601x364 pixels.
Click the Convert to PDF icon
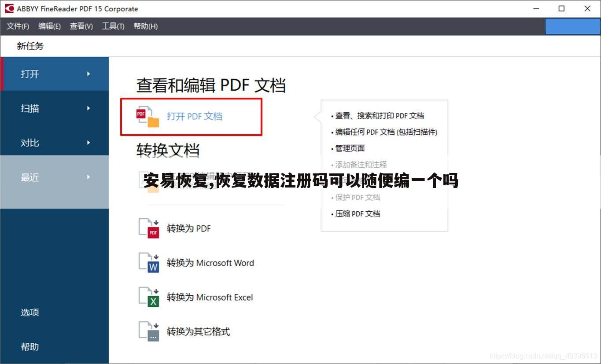[149, 228]
